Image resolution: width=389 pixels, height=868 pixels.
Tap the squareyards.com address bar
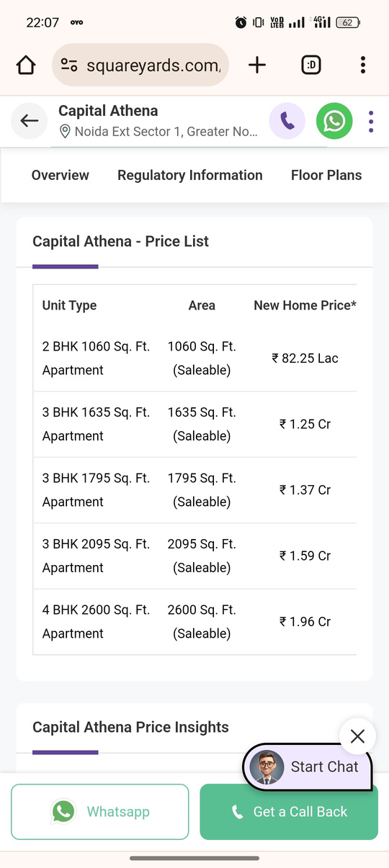140,65
